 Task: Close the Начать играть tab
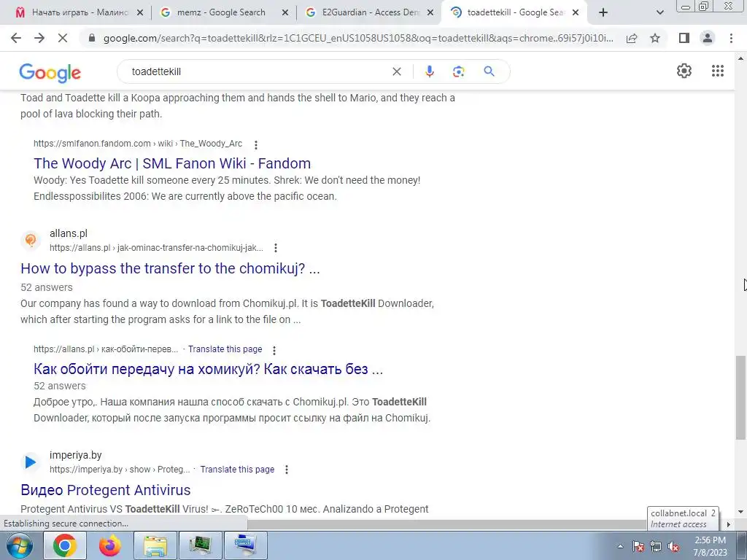[x=140, y=13]
